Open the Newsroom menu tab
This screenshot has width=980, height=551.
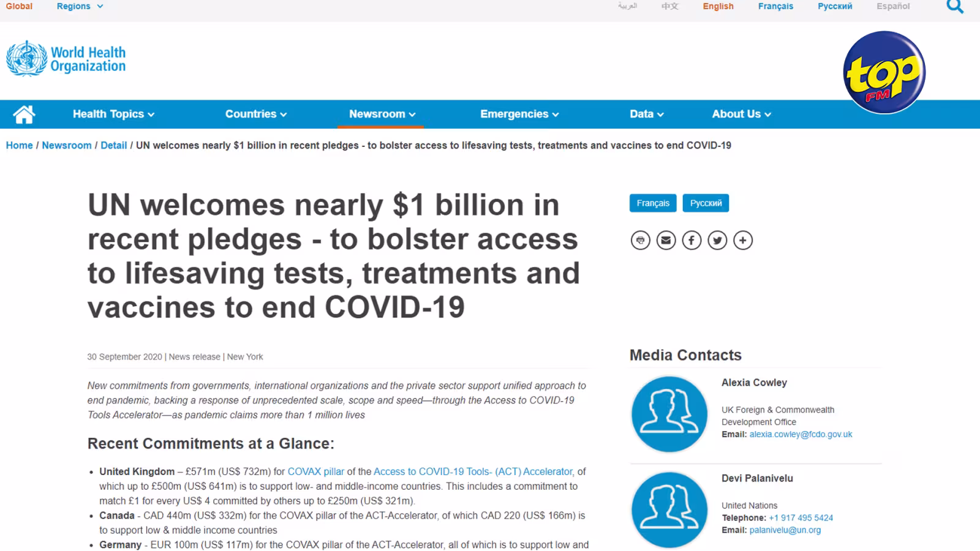[x=382, y=114]
